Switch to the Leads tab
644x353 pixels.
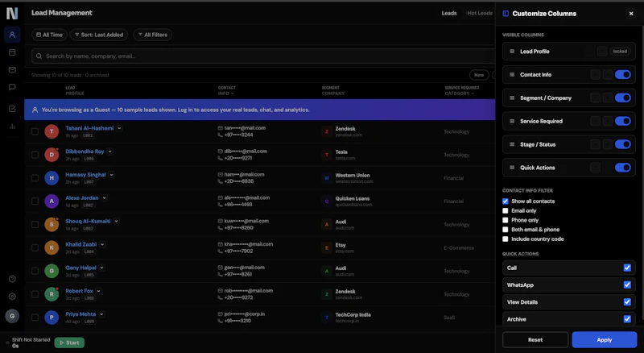(449, 13)
